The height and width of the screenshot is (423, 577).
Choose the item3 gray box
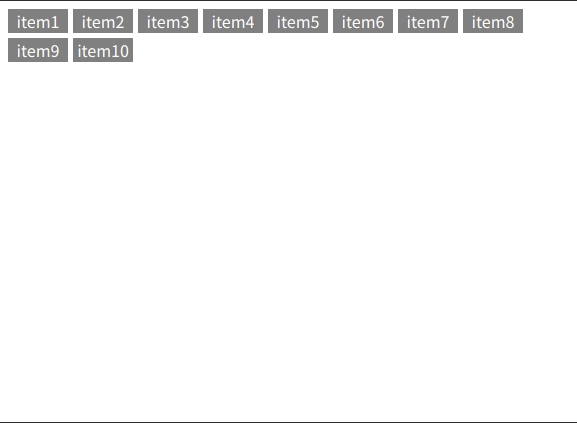pos(168,21)
